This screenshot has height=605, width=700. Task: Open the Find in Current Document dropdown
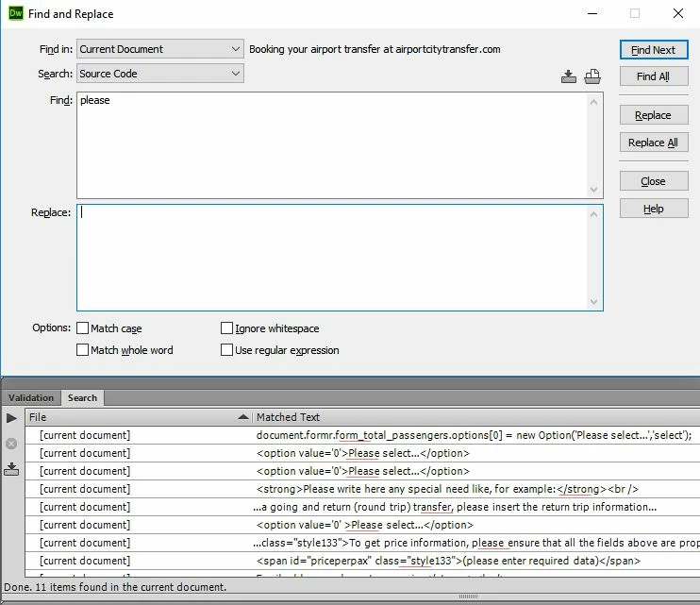tap(160, 49)
